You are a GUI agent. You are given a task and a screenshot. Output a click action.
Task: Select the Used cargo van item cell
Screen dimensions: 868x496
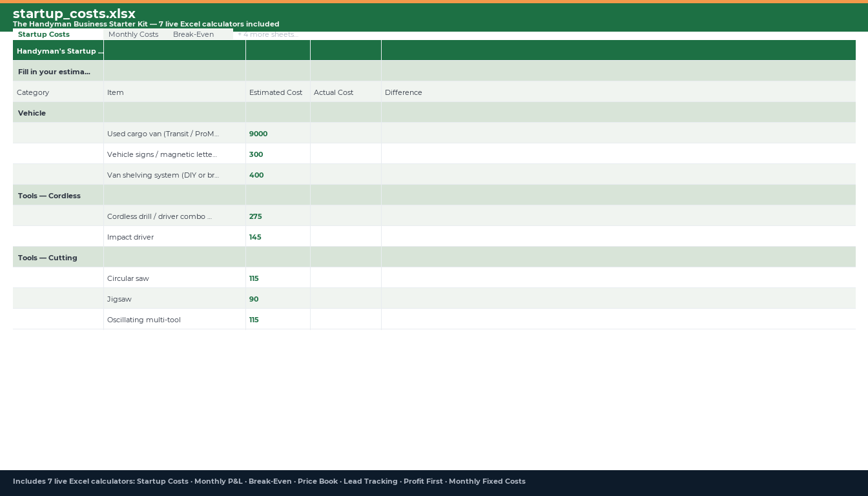[x=174, y=133]
